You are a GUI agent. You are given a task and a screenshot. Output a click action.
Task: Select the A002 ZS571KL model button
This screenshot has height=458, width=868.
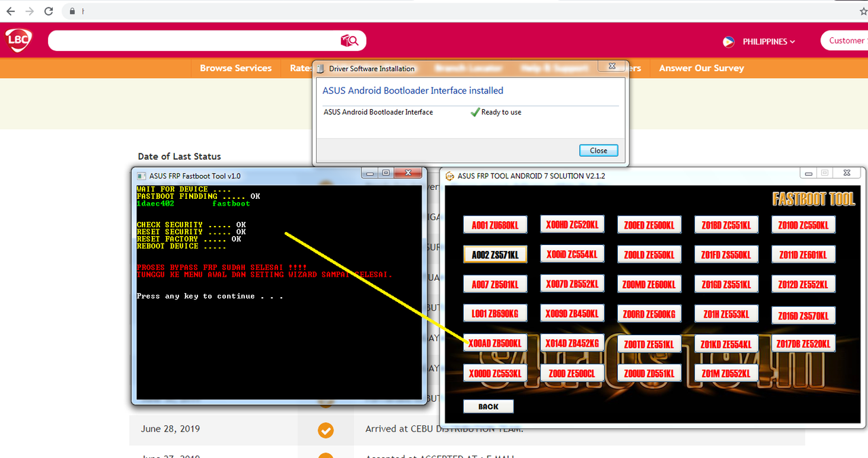(x=495, y=254)
